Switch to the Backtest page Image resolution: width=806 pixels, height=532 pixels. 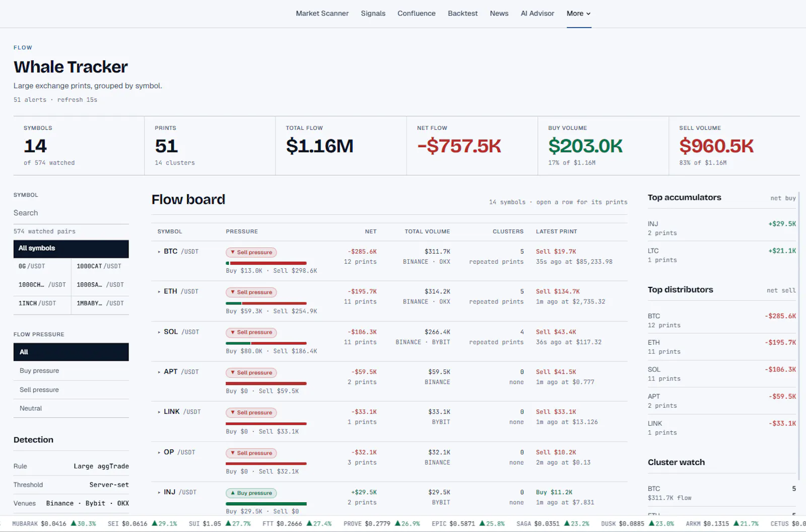(462, 14)
